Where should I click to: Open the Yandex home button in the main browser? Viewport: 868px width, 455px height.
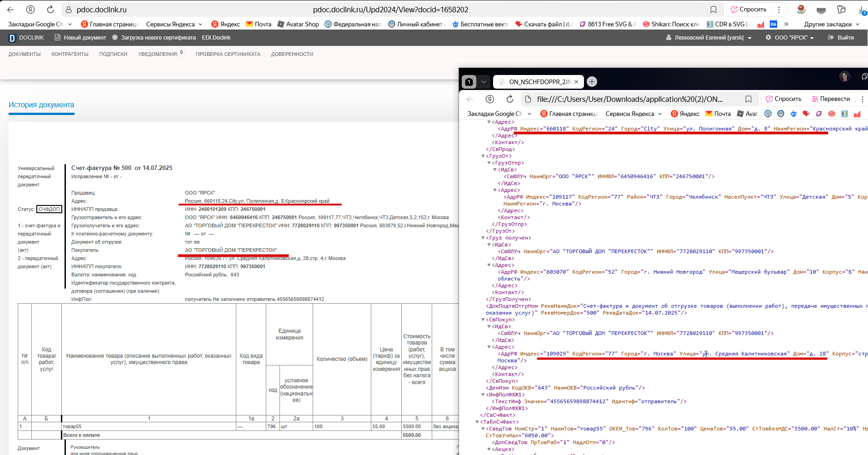30,10
